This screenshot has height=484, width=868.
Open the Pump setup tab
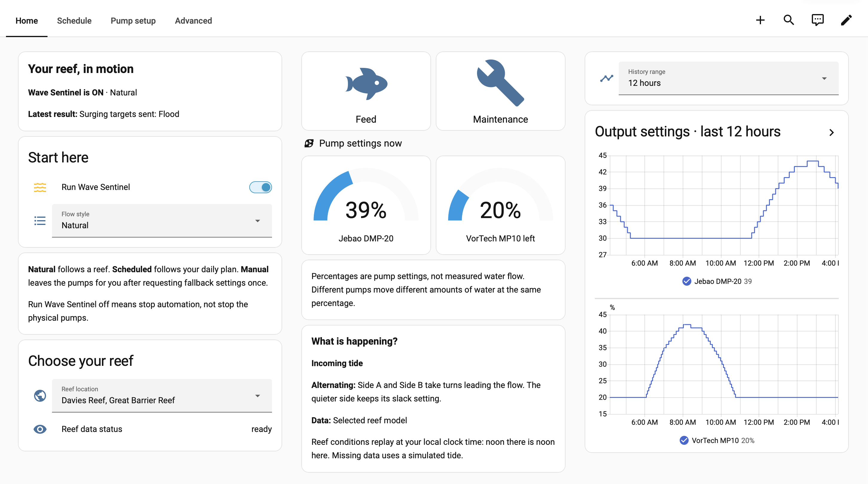133,21
